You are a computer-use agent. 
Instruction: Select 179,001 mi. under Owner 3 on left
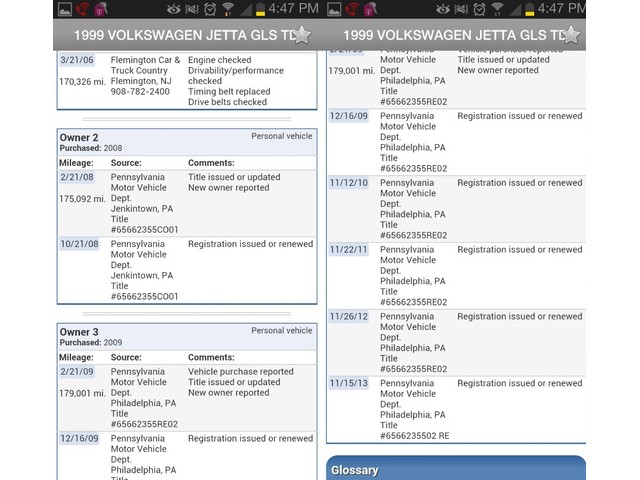click(x=82, y=393)
